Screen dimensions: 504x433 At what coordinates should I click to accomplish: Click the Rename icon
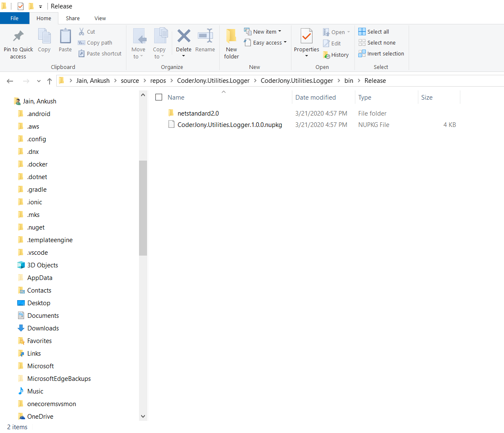205,40
